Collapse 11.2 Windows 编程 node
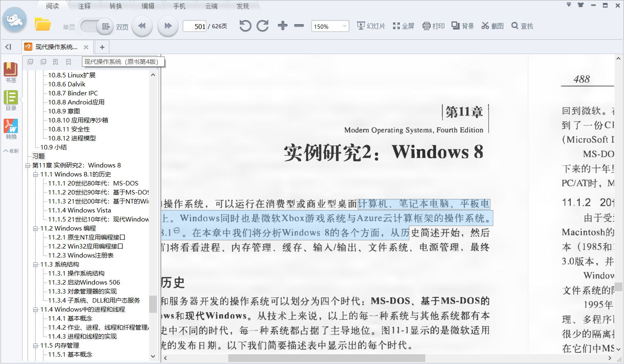Viewport: 624px width, 364px height. pyautogui.click(x=36, y=228)
